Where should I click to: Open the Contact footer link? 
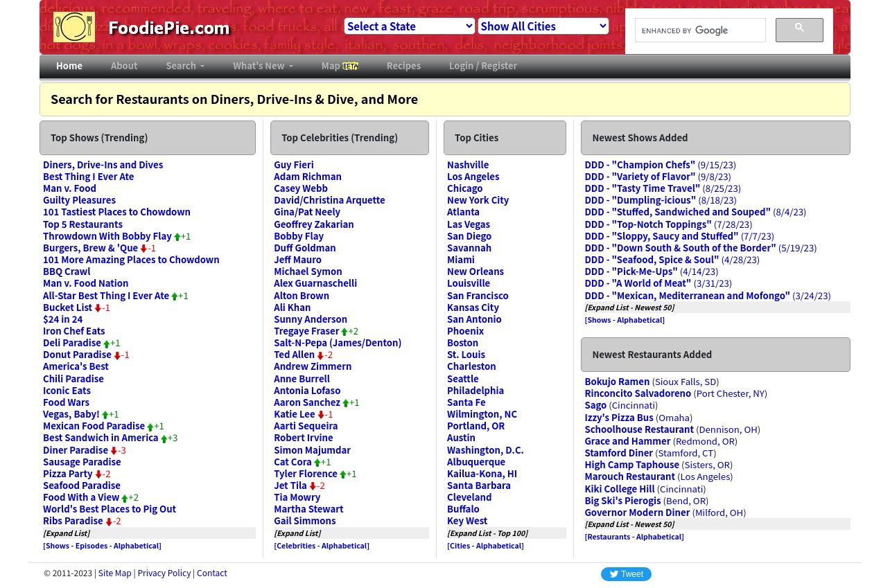(212, 573)
